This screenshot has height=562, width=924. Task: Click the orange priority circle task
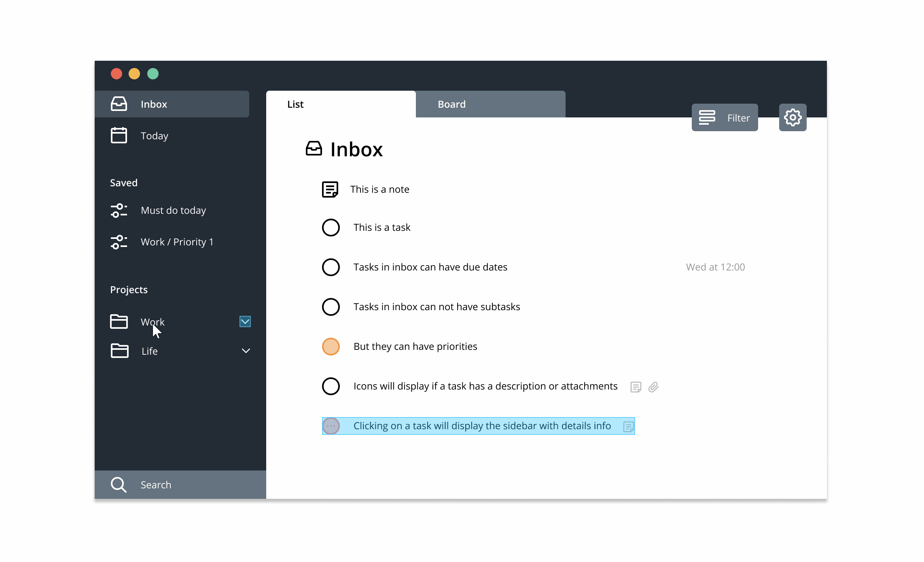tap(331, 347)
